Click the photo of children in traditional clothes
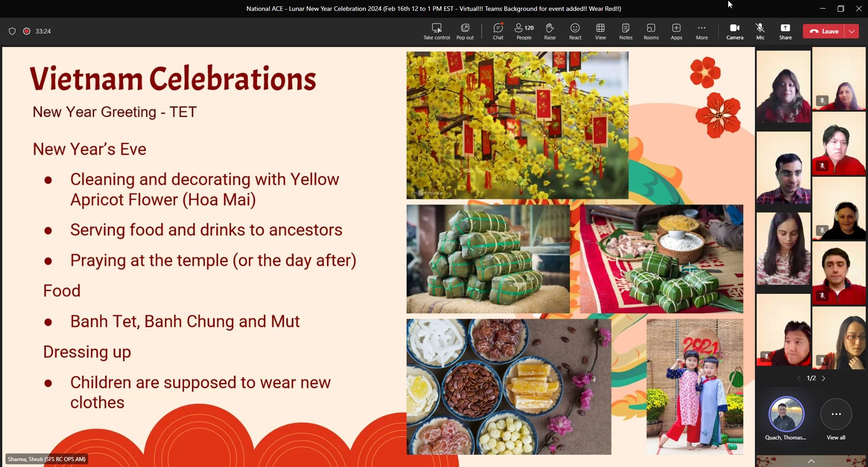 point(694,387)
